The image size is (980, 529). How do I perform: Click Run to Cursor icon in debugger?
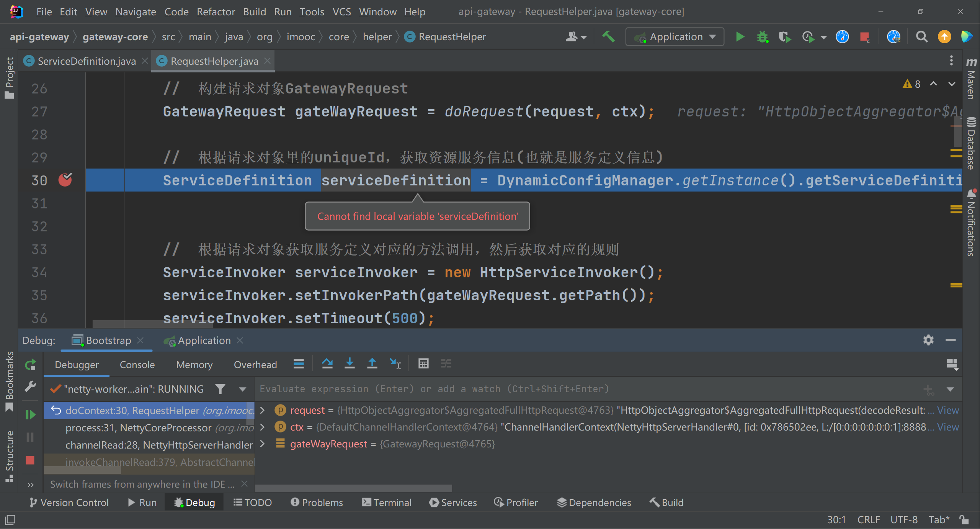(x=395, y=364)
